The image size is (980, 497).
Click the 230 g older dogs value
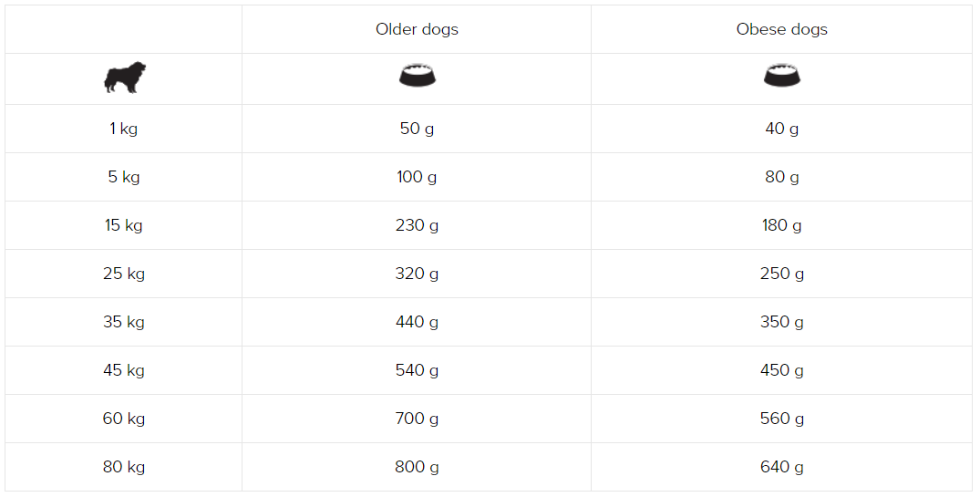click(x=417, y=225)
